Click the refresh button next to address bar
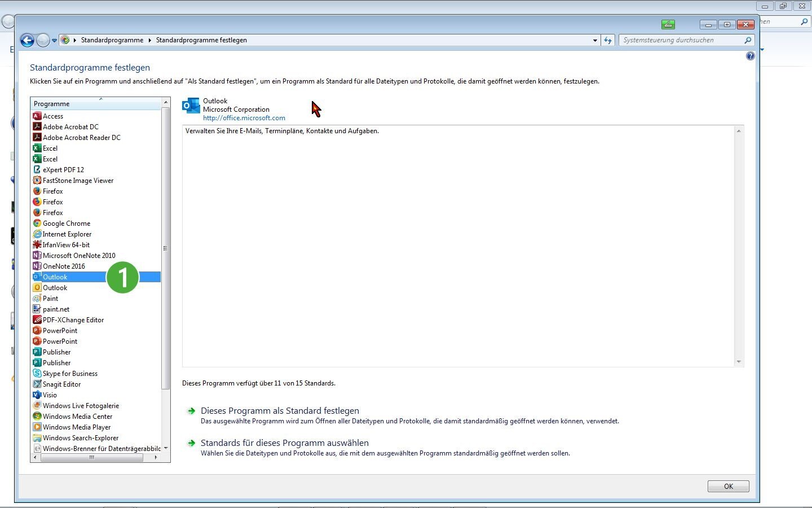 (x=607, y=40)
